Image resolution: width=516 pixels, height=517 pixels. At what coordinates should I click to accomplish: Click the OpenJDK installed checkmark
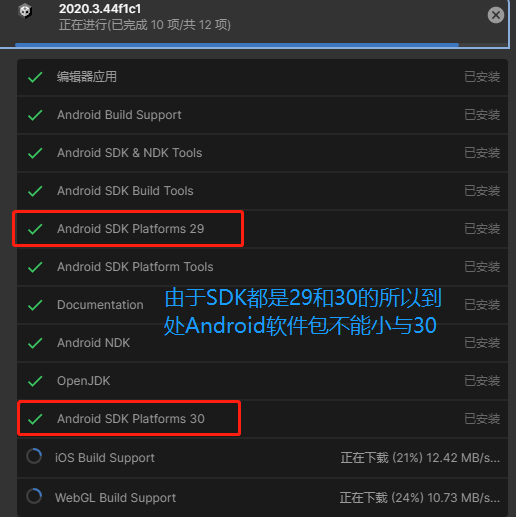point(35,381)
